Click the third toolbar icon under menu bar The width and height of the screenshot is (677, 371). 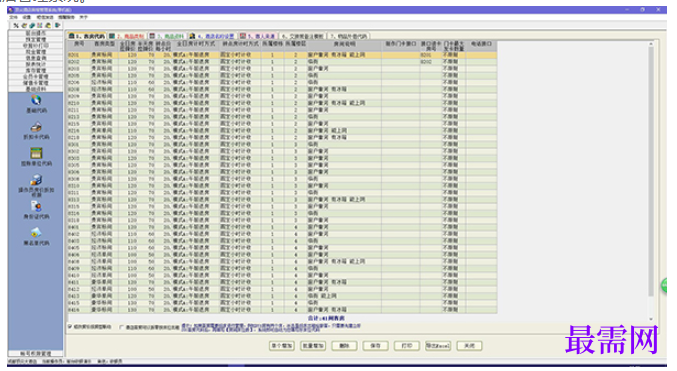click(x=32, y=26)
